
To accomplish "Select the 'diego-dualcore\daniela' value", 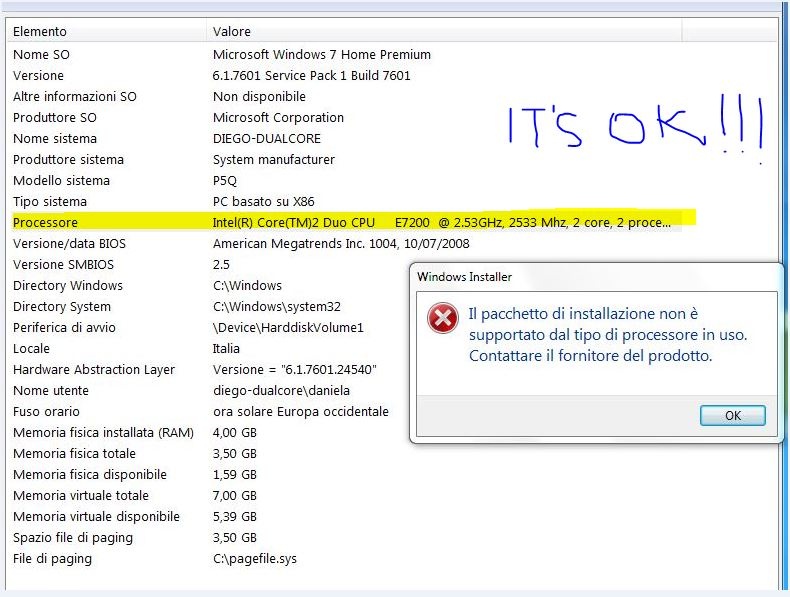I will [x=281, y=390].
